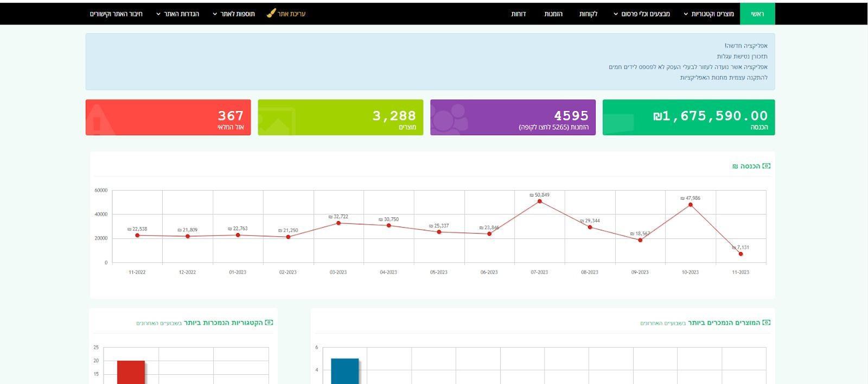Click the icon beside הקטגוריות הנמכרות ביותר heading
The width and height of the screenshot is (868, 384).
click(269, 323)
